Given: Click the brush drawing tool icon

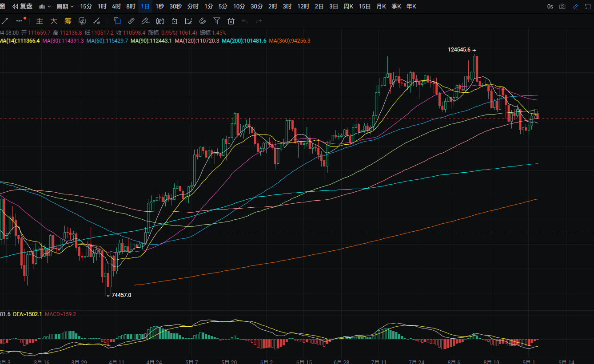Looking at the screenshot, I should pos(145,21).
